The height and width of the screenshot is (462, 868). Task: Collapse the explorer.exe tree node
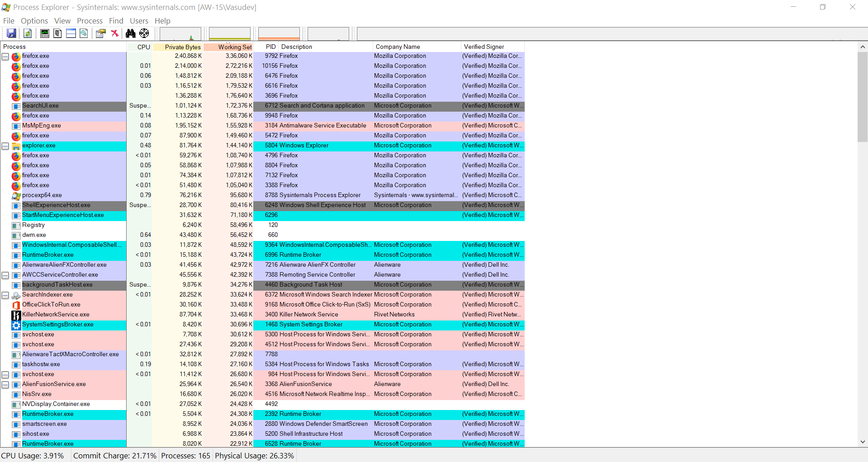pos(5,146)
